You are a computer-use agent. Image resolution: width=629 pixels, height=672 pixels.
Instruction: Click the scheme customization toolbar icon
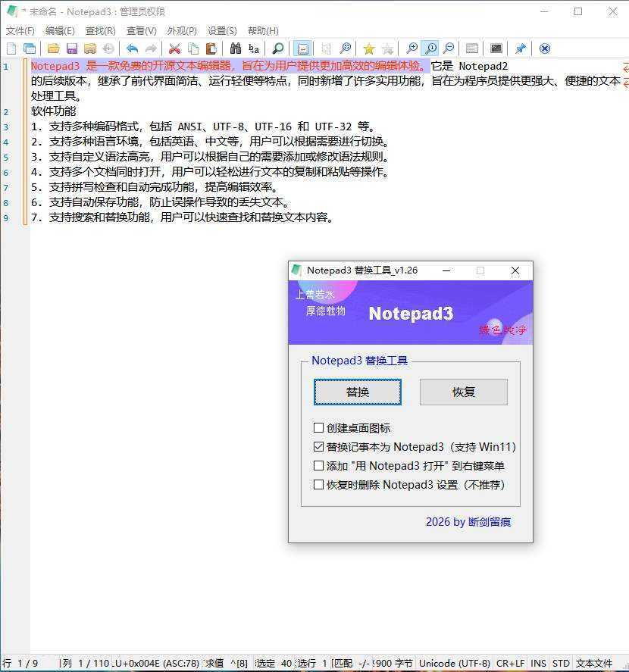click(x=471, y=48)
